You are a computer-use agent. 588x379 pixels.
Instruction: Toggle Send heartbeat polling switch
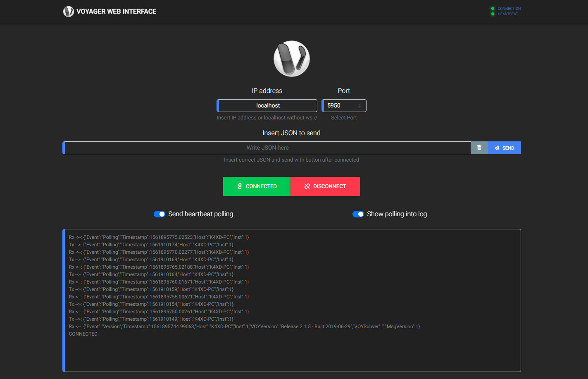(159, 214)
